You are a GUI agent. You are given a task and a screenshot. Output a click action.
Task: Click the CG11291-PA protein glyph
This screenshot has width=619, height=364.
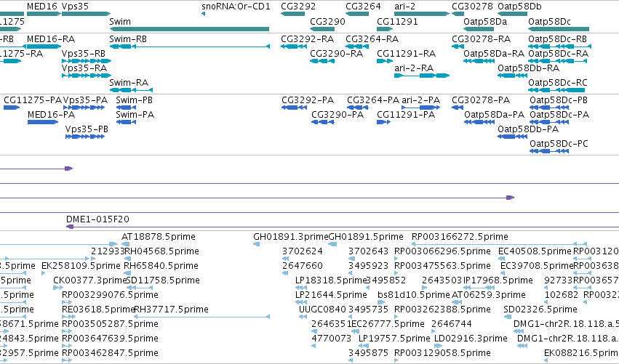(384, 122)
